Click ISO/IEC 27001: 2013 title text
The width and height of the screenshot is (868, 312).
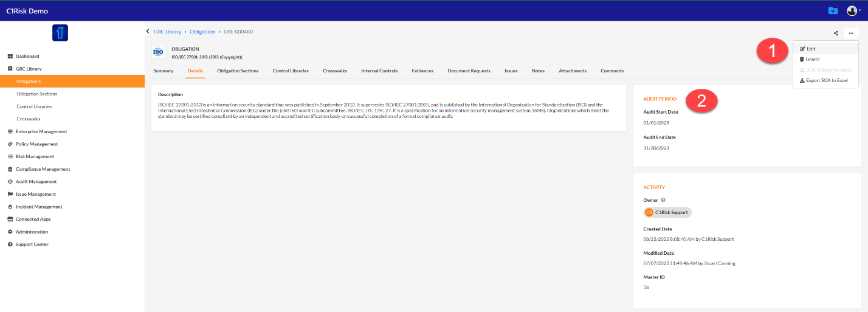(207, 57)
